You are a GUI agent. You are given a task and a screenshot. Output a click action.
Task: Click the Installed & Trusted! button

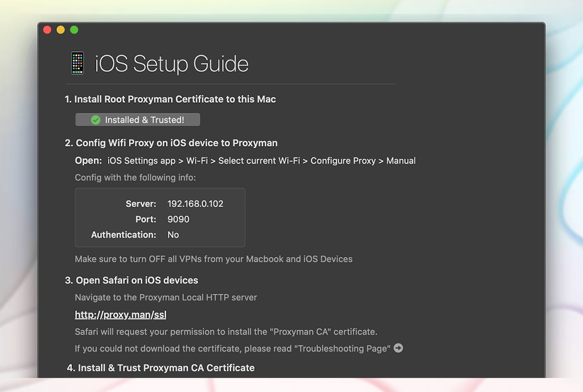tap(137, 120)
